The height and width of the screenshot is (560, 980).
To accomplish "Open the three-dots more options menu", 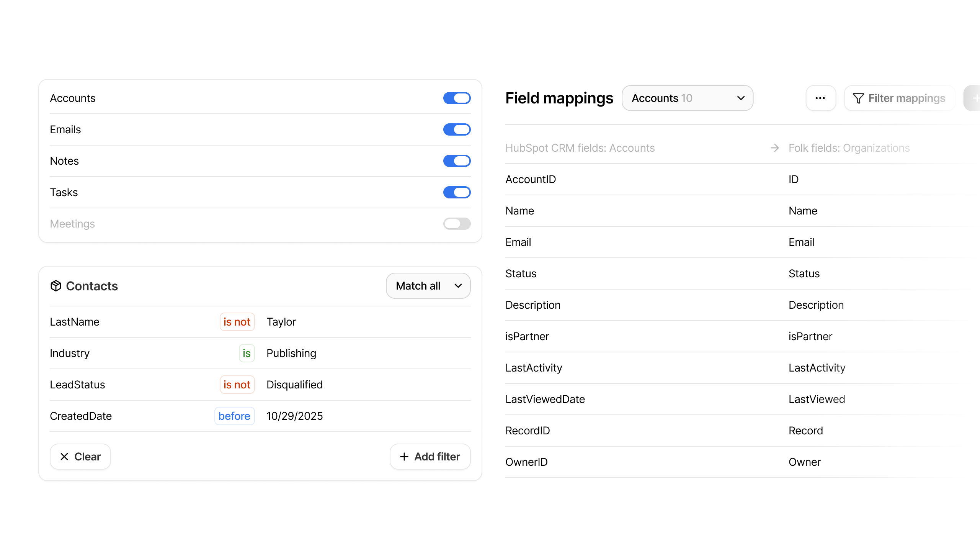I will click(x=820, y=98).
